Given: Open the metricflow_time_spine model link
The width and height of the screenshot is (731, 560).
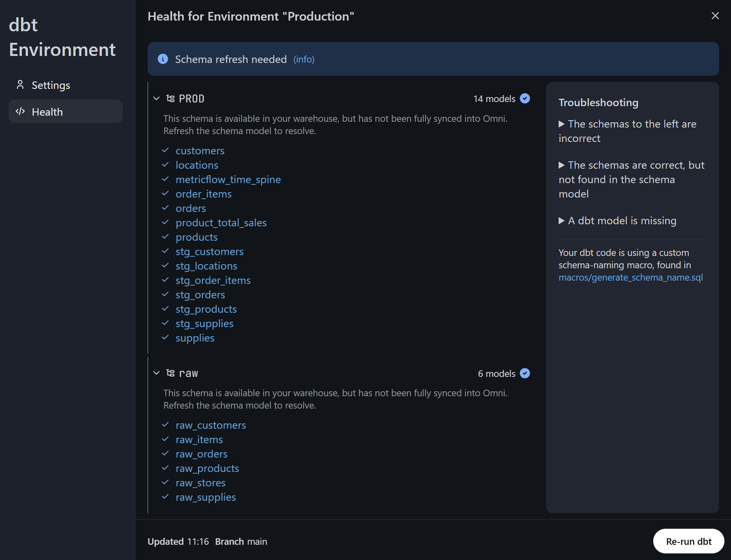Looking at the screenshot, I should point(228,179).
